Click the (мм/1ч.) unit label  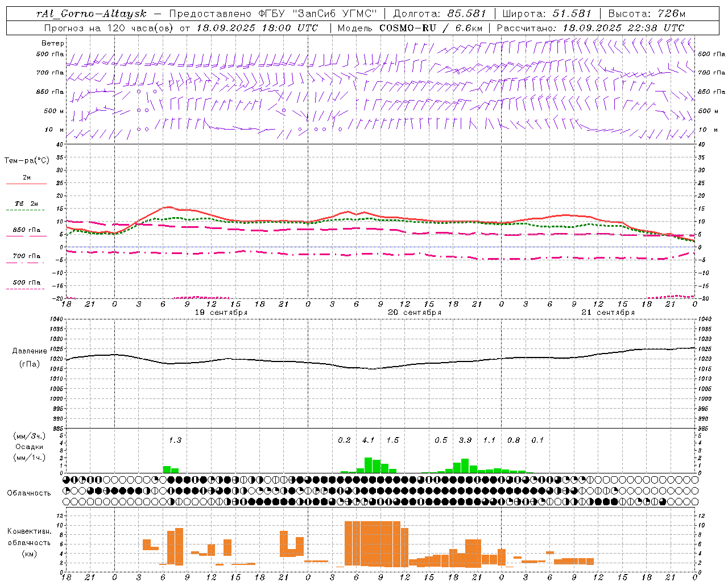tap(28, 457)
